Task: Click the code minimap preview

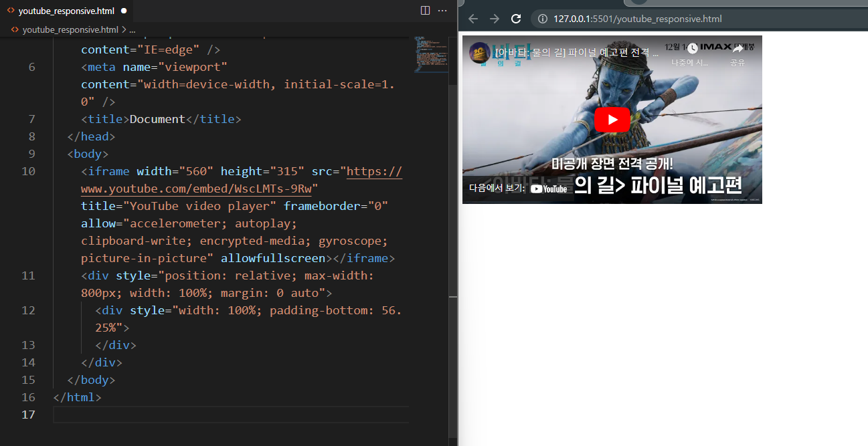Action: click(430, 53)
